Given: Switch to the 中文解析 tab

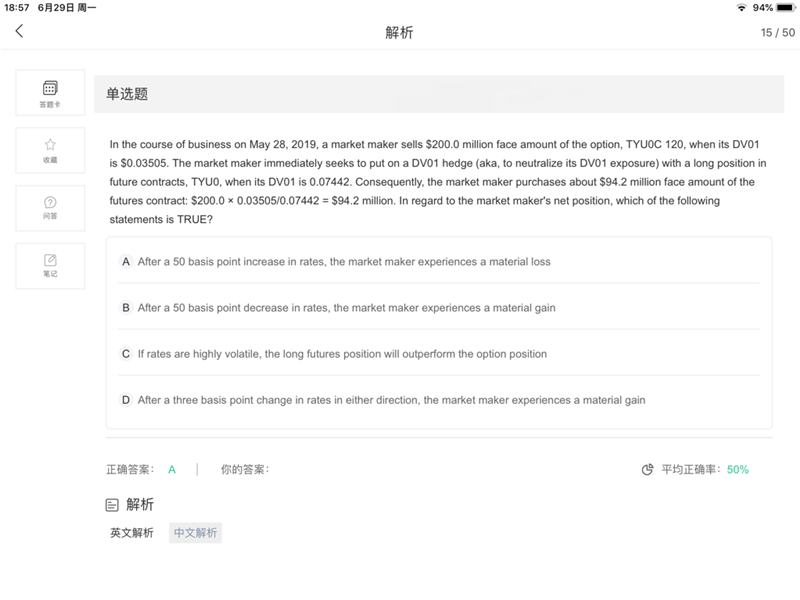Looking at the screenshot, I should 195,533.
